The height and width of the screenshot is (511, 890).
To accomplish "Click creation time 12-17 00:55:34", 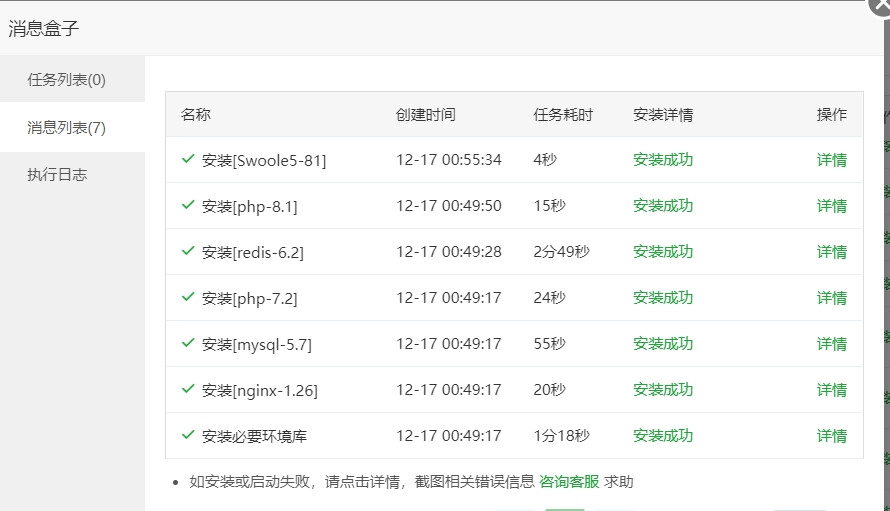I will point(448,160).
